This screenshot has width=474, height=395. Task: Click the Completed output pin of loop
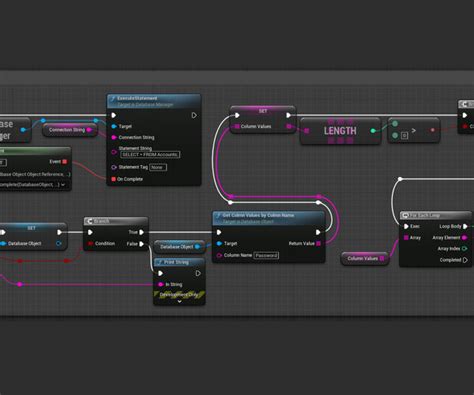point(465,260)
